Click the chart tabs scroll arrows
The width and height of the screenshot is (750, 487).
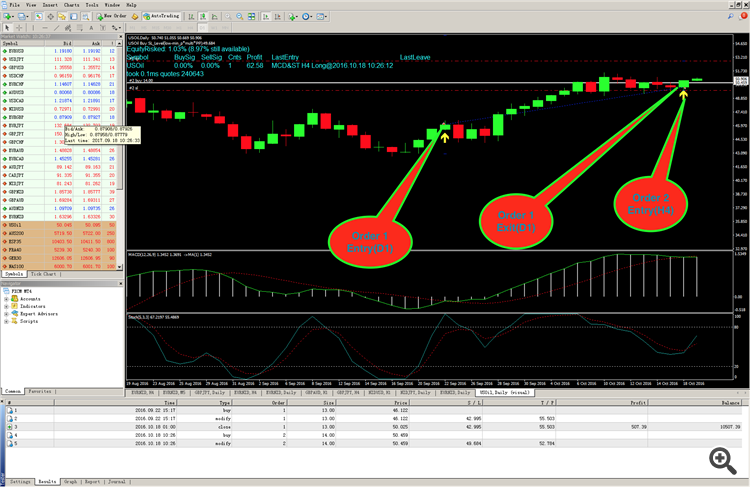point(742,392)
